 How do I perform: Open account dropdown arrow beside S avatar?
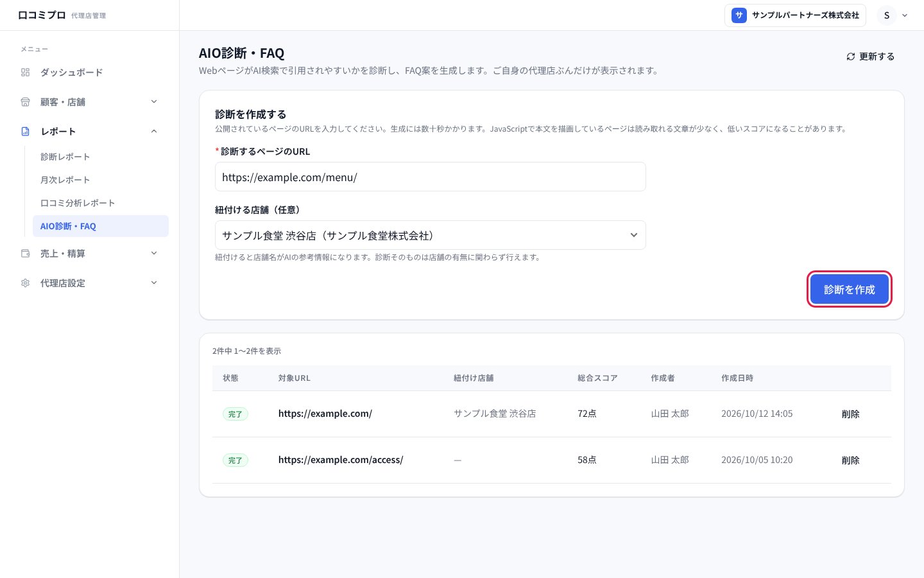coord(905,15)
